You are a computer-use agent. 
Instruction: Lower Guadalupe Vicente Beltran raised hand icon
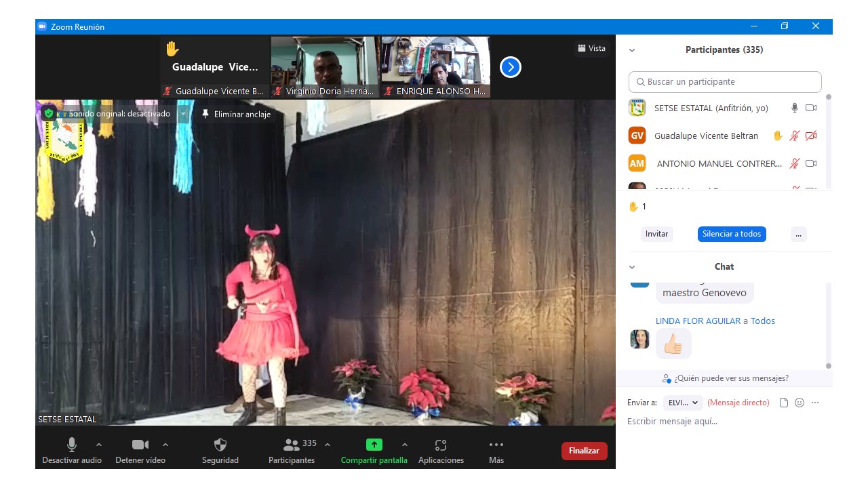tap(778, 136)
